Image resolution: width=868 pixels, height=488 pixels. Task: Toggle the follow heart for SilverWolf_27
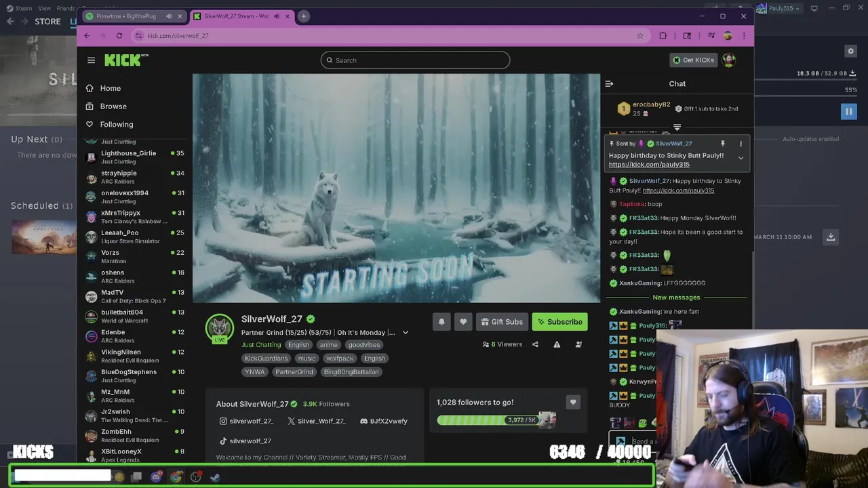pyautogui.click(x=463, y=322)
